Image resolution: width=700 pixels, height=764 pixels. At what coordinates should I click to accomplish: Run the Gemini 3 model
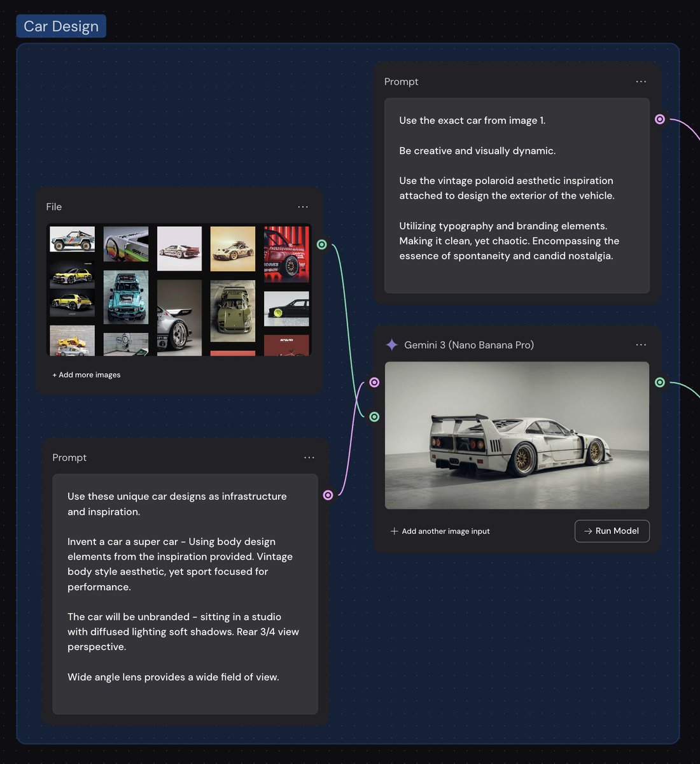[x=612, y=531]
